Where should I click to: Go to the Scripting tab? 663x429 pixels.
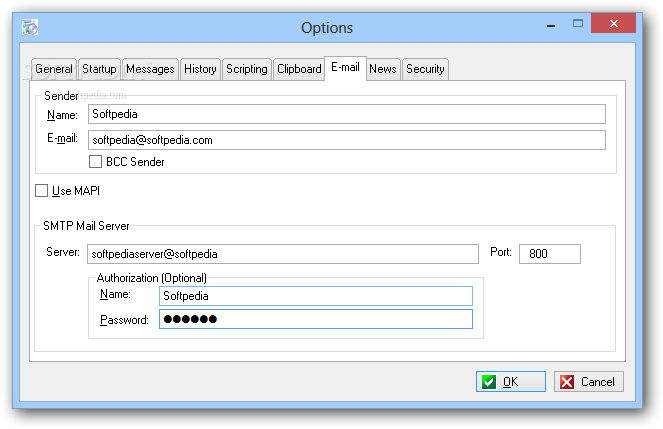247,69
